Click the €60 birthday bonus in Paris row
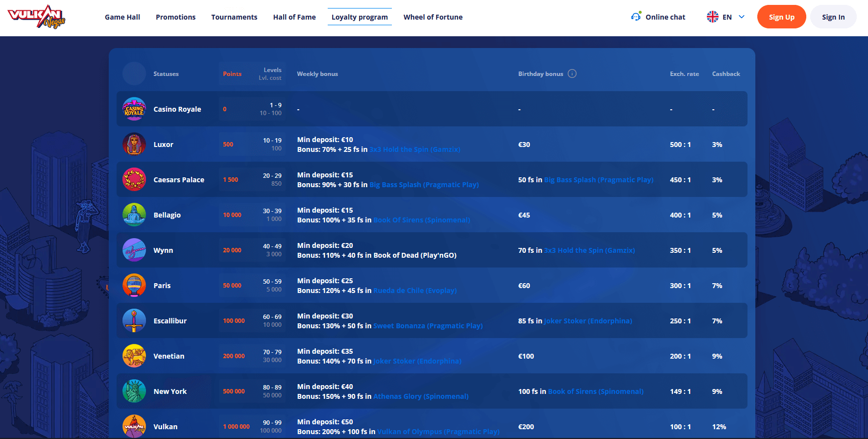The width and height of the screenshot is (868, 439). tap(524, 286)
